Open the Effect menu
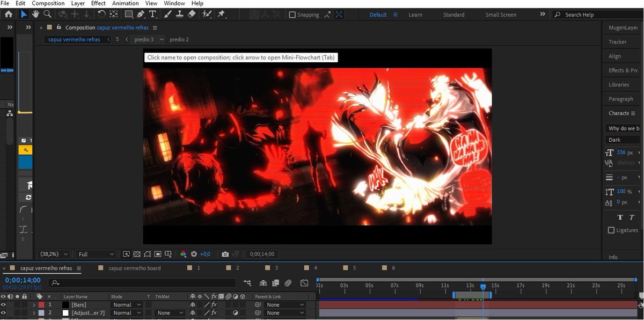 coord(98,3)
